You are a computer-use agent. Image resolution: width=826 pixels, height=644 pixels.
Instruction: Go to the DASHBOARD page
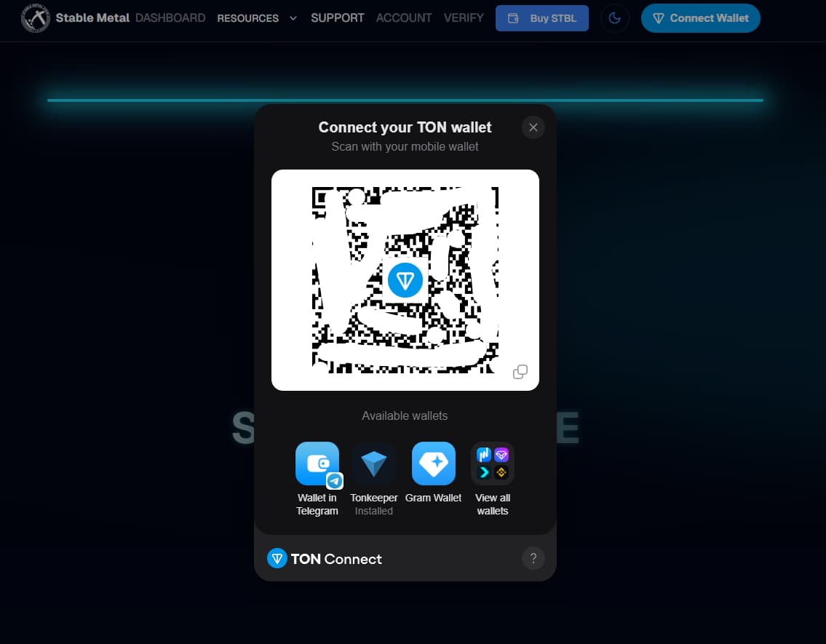(x=170, y=18)
